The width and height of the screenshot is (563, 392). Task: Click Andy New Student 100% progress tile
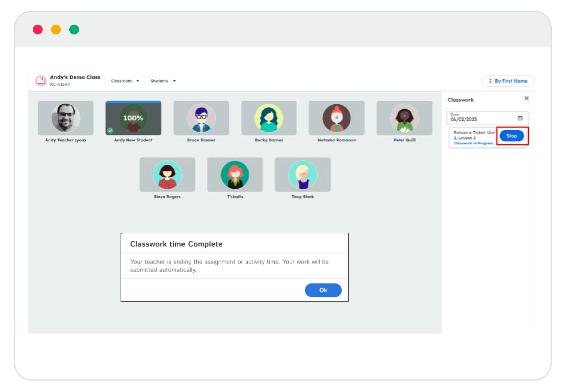click(133, 118)
